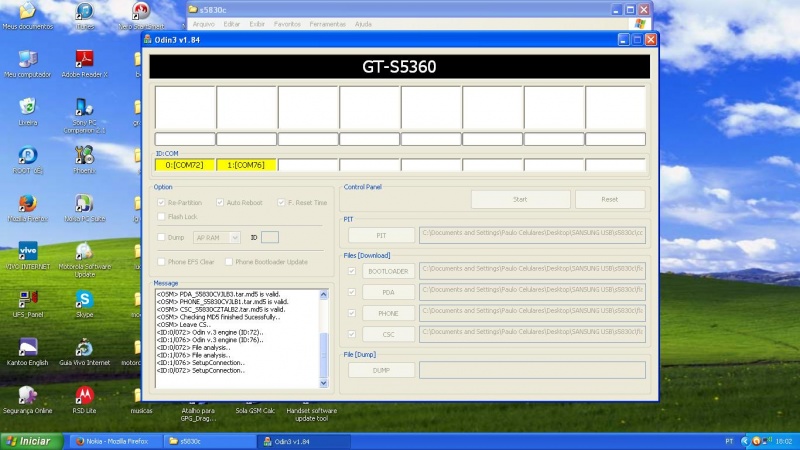Viewport: 800px width, 450px height.
Task: Click the BOOTLOADER file button
Action: pyautogui.click(x=388, y=271)
